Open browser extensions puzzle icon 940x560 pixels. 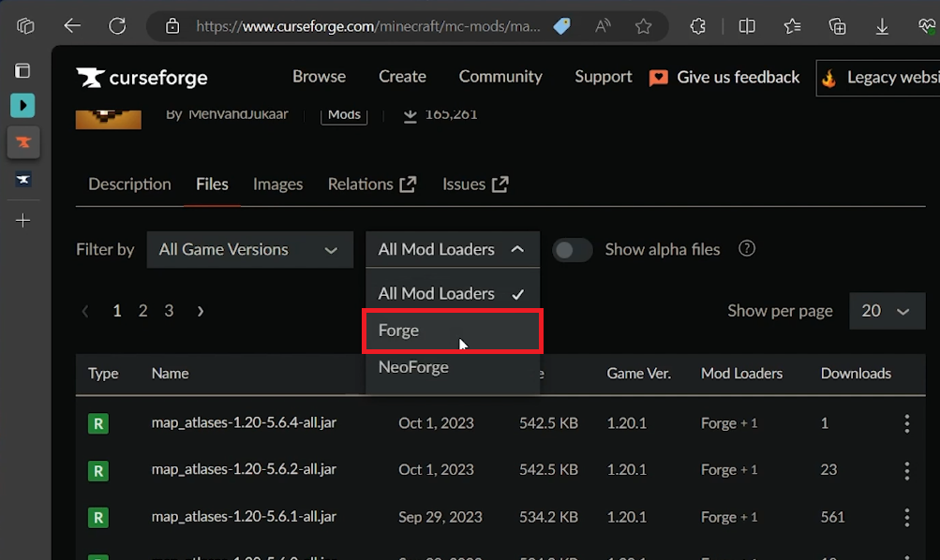[x=698, y=26]
